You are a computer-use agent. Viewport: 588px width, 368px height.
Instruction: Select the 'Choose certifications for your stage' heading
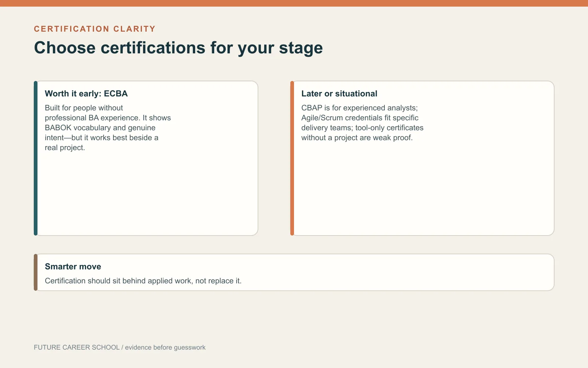[178, 48]
